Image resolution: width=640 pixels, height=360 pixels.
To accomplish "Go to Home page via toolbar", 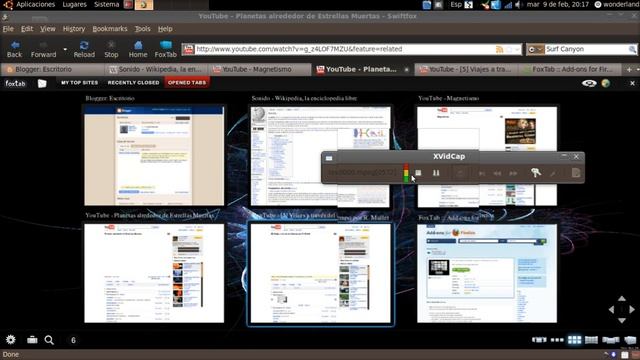I will pyautogui.click(x=138, y=49).
